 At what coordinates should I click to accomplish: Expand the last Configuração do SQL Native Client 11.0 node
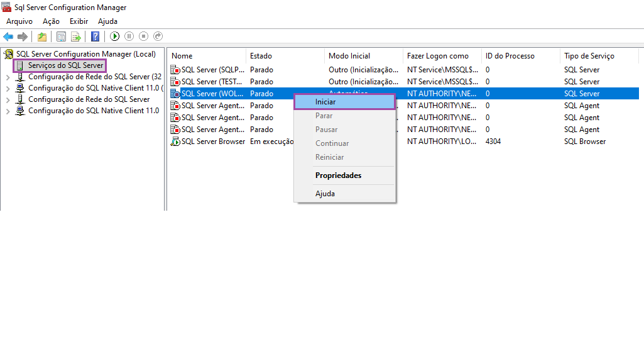tap(8, 111)
